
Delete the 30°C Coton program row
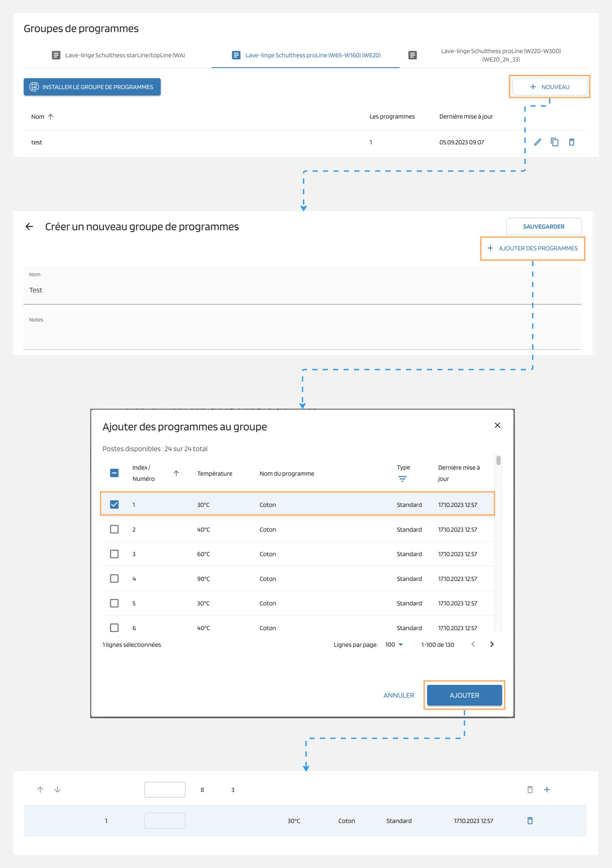tap(530, 821)
